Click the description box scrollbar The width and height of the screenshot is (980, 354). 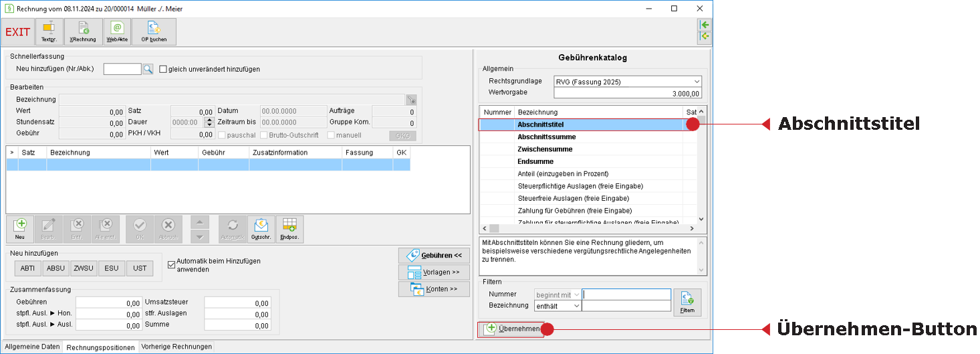coord(701,256)
